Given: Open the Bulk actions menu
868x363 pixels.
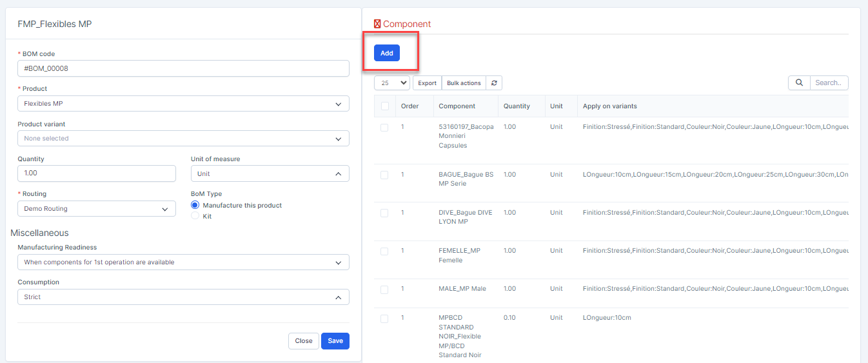Looking at the screenshot, I should click(464, 83).
